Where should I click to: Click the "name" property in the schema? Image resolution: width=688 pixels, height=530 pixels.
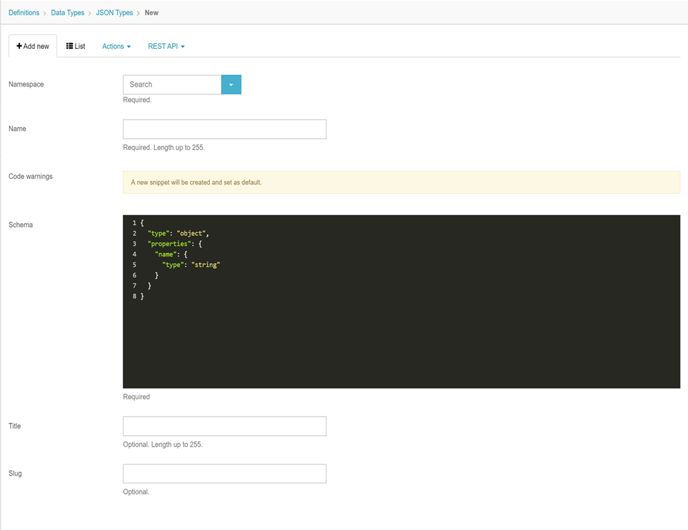click(166, 254)
